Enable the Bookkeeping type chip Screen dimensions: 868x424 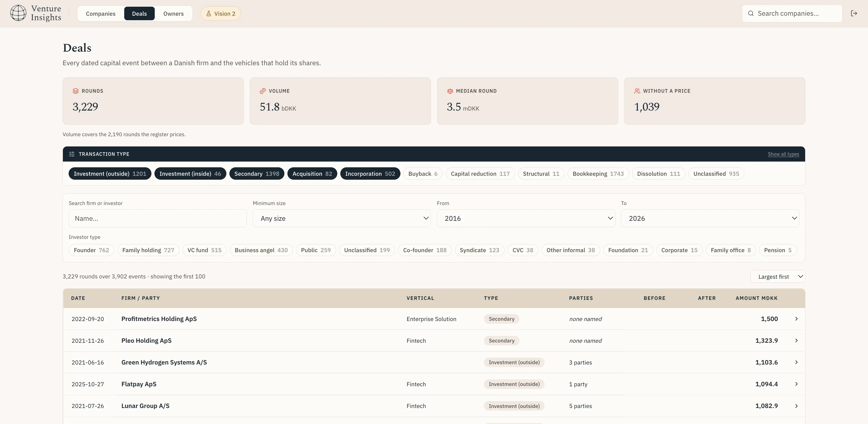pos(598,173)
